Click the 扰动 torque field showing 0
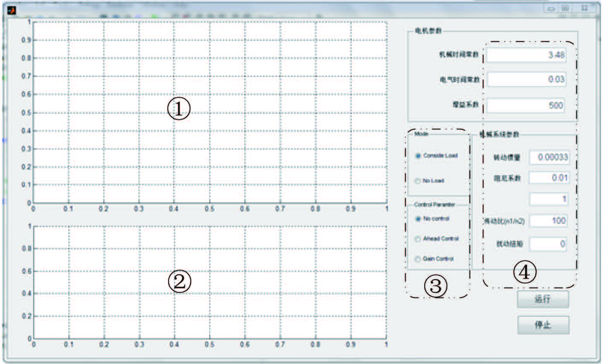 click(549, 244)
